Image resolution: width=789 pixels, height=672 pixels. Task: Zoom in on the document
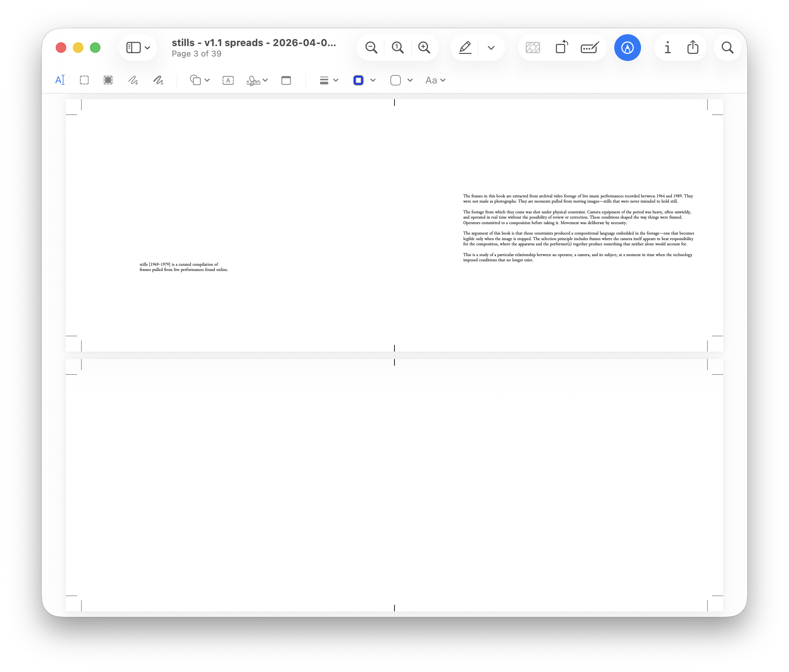click(424, 48)
